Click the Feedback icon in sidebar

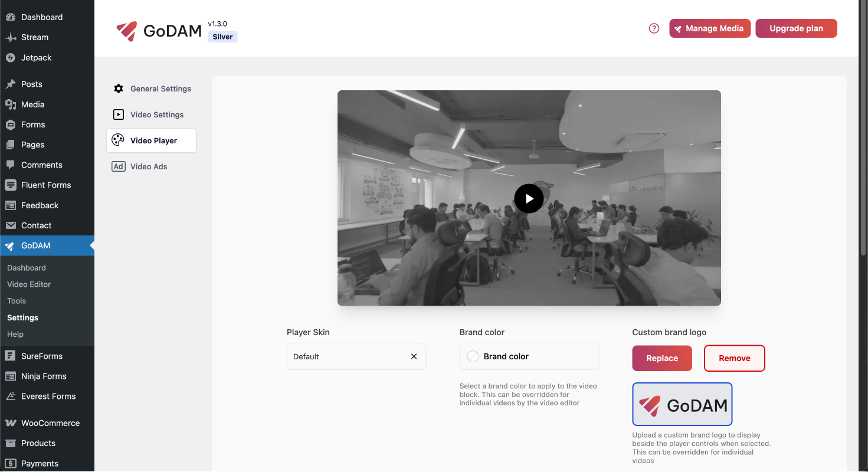pyautogui.click(x=11, y=205)
